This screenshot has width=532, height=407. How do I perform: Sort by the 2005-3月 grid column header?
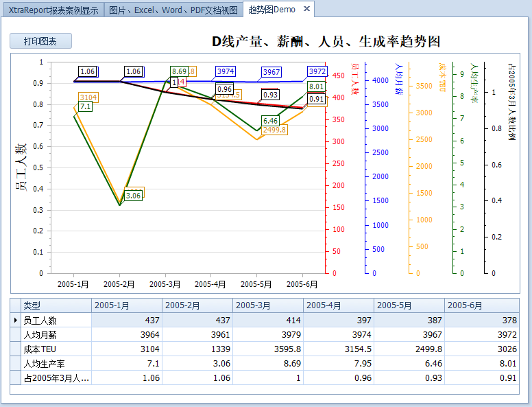(x=268, y=305)
